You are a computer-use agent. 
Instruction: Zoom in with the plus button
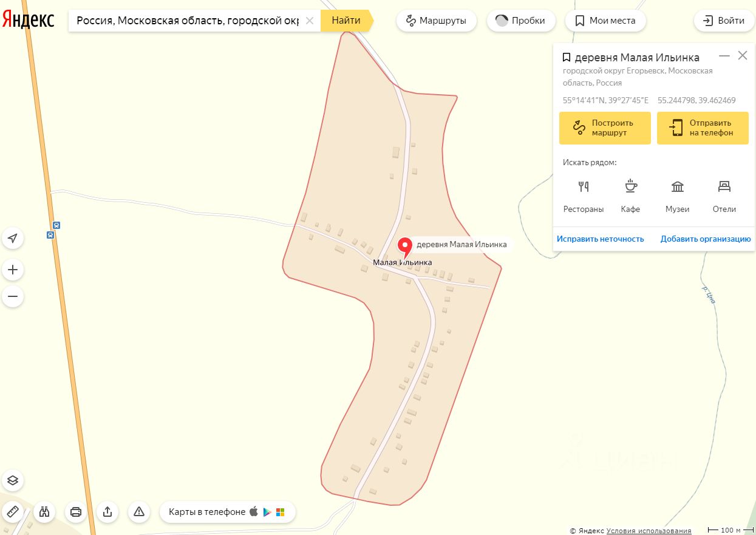click(13, 270)
